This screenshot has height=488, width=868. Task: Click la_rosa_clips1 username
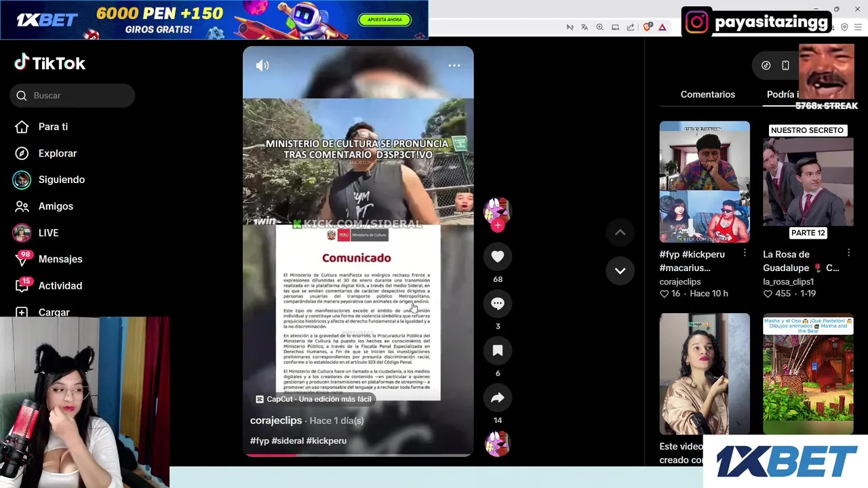pyautogui.click(x=788, y=281)
